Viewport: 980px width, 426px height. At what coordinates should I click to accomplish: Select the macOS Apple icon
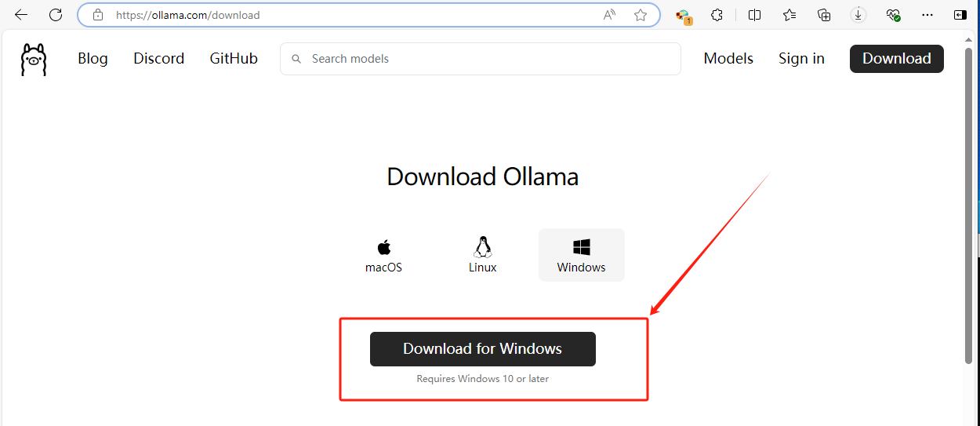pos(384,248)
